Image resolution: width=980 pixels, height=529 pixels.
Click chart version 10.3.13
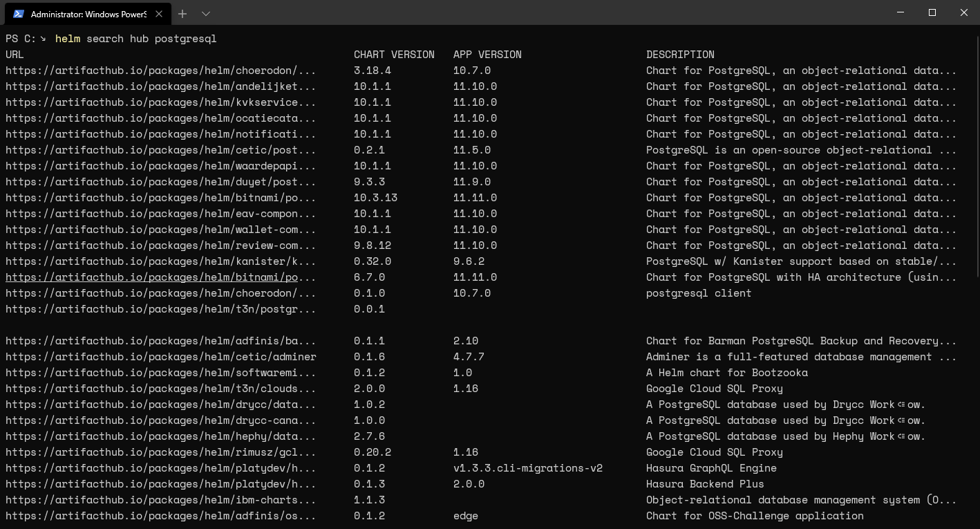(x=375, y=198)
